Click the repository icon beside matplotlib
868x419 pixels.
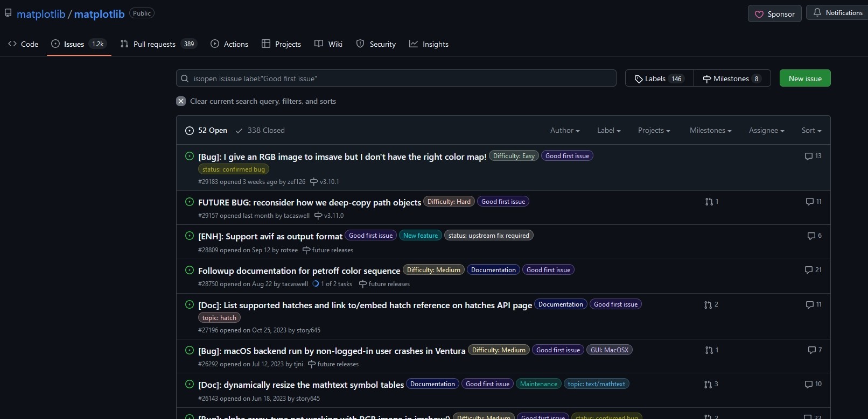point(8,13)
